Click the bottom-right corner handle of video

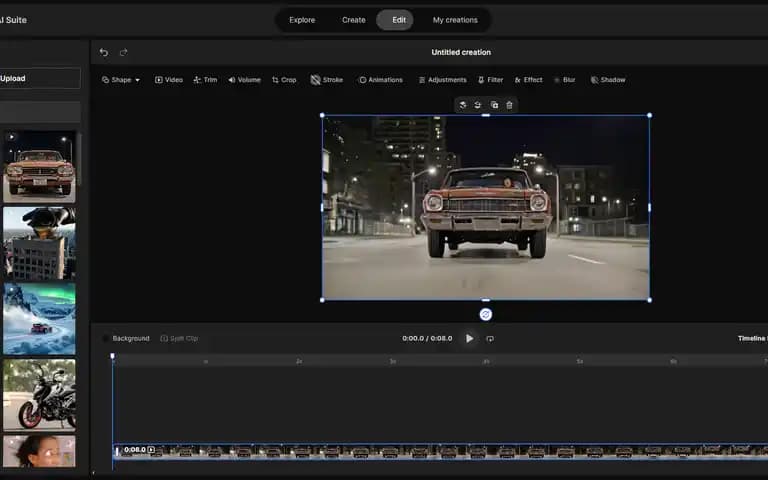click(x=649, y=300)
